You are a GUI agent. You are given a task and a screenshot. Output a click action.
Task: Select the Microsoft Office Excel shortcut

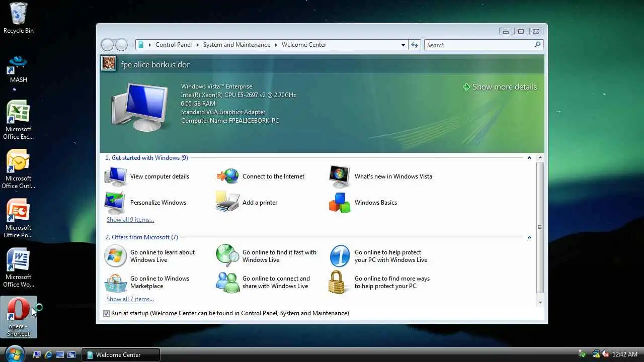coord(18,120)
